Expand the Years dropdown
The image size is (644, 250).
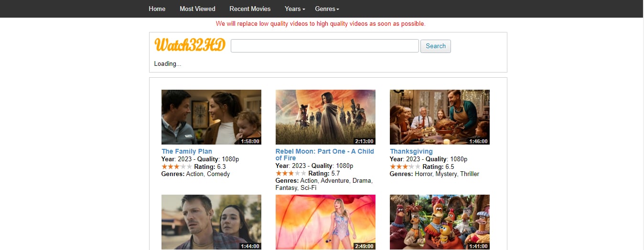point(294,9)
